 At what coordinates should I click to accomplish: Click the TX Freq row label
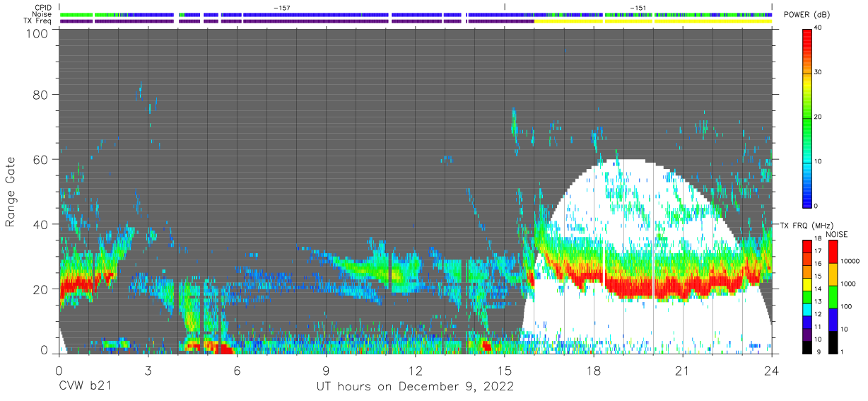click(x=39, y=21)
